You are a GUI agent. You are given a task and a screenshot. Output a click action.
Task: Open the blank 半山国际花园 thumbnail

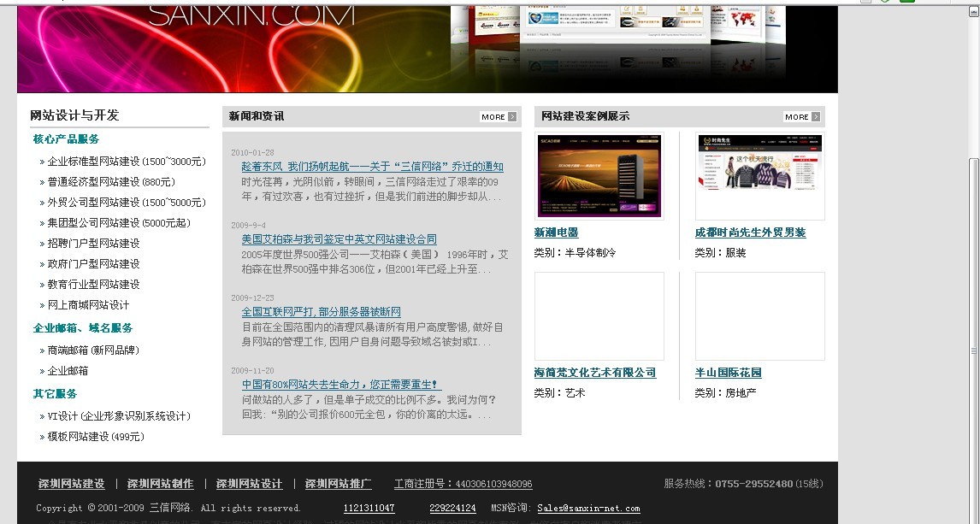click(x=760, y=316)
